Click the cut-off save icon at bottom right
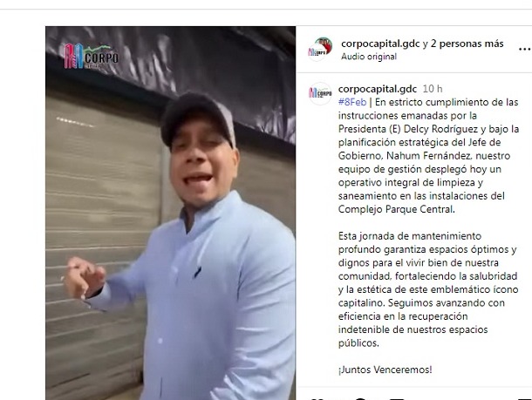 pyautogui.click(x=525, y=398)
